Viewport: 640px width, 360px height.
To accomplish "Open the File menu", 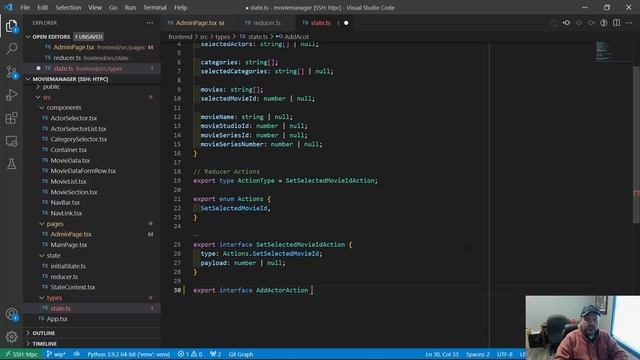I will click(x=25, y=7).
